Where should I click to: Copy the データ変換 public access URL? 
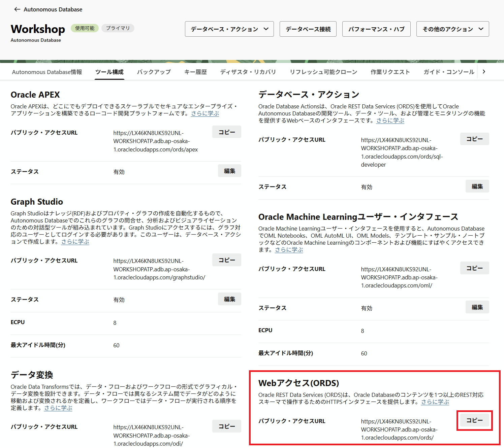(226, 426)
